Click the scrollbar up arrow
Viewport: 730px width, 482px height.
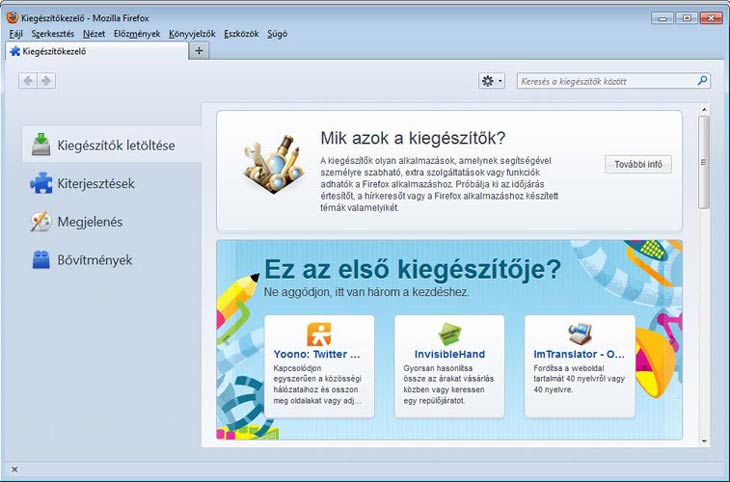704,110
